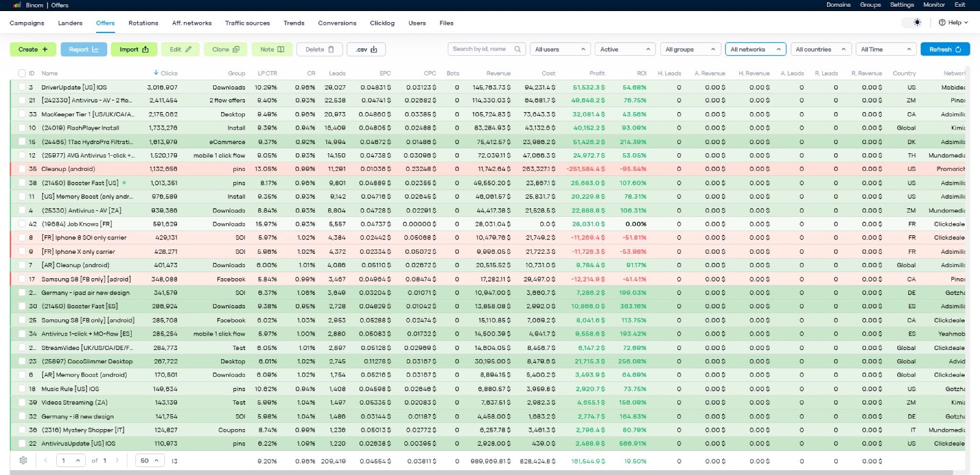Click the Edit button
The height and width of the screenshot is (475, 980).
(181, 50)
